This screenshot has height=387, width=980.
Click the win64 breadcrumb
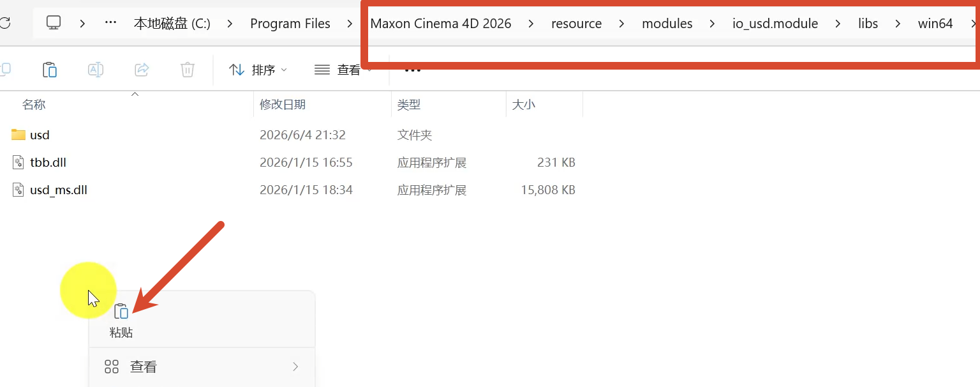click(x=935, y=24)
